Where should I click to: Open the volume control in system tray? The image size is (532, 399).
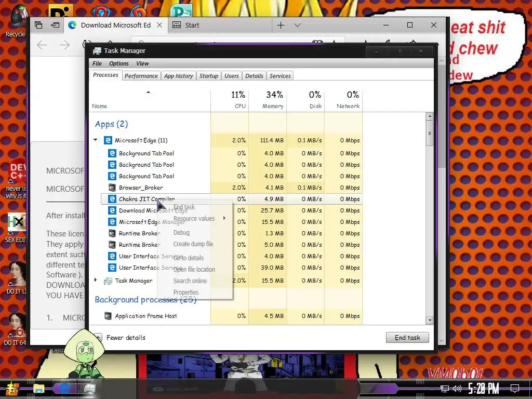point(457,389)
